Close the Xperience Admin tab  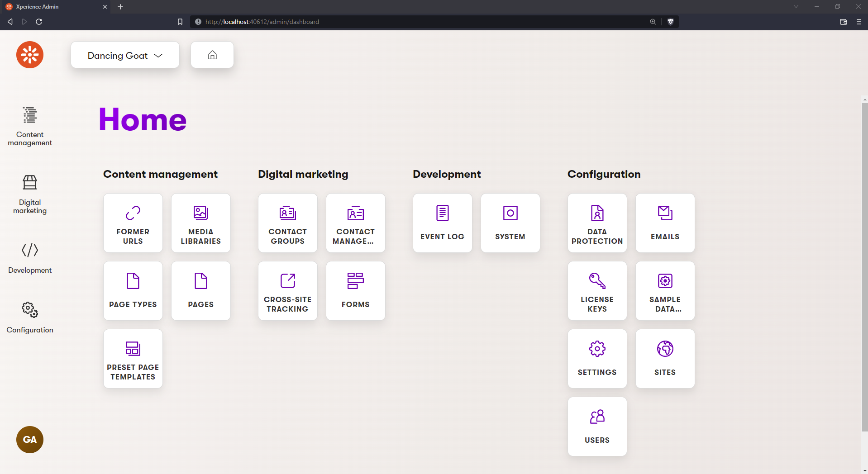(105, 7)
